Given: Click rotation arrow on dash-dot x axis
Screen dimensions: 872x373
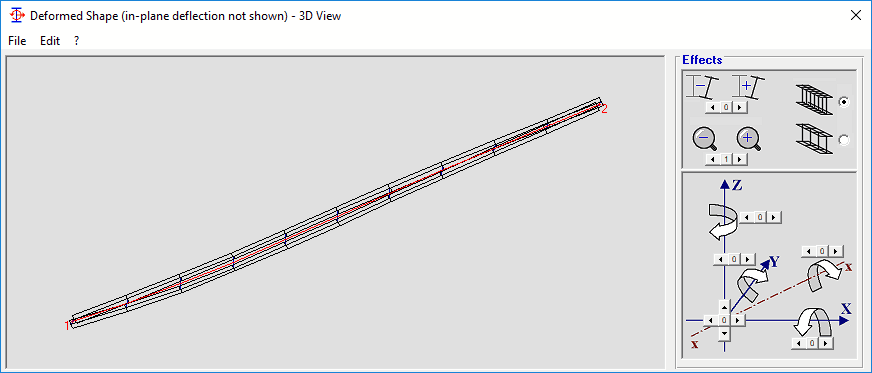Looking at the screenshot, I should [825, 275].
